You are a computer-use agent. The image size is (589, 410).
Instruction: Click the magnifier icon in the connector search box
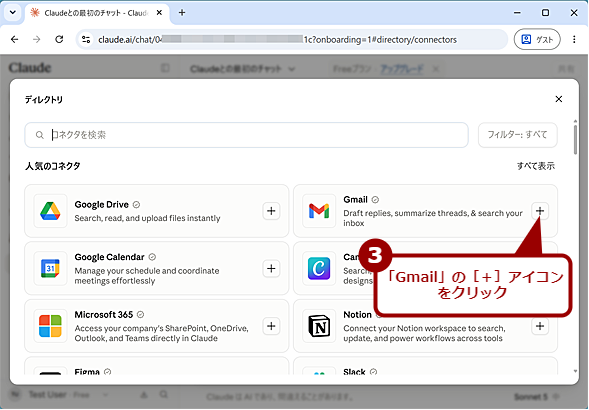pos(39,135)
